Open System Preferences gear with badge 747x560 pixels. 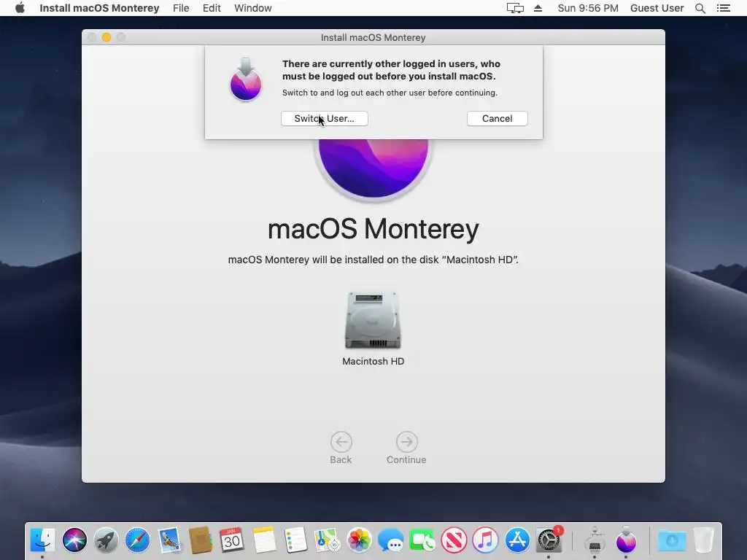(549, 540)
